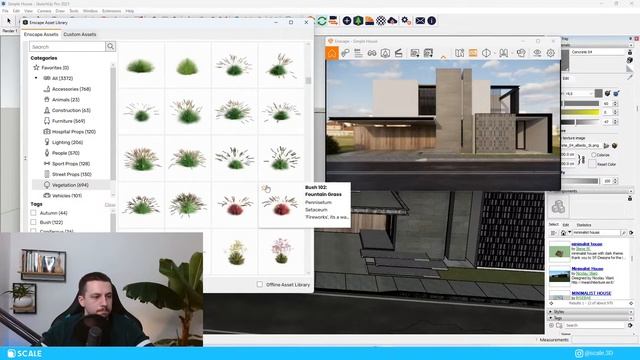Screen dimensions: 640x360
Task: Click the screenshot capture icon in Enscape toolbar
Action: [415, 53]
